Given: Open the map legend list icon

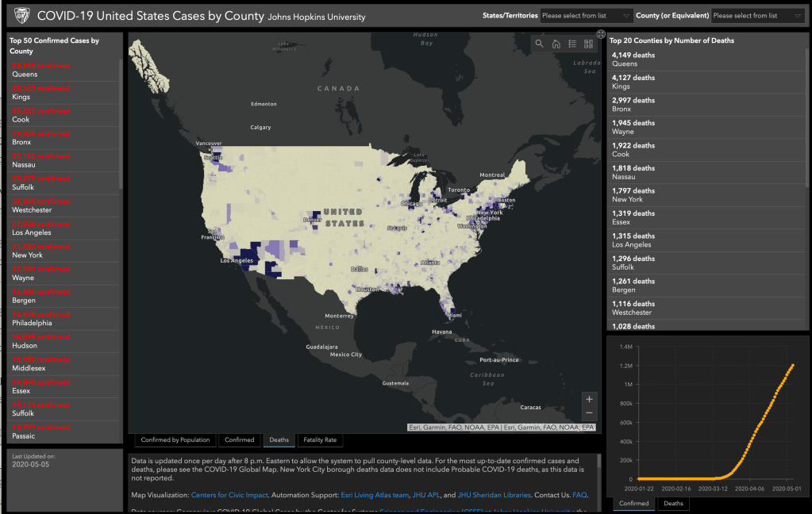Looking at the screenshot, I should click(x=572, y=44).
